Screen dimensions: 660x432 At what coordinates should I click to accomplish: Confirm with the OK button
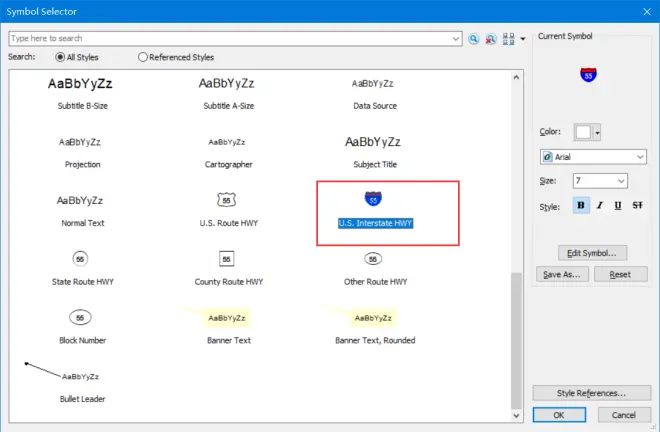pos(559,415)
